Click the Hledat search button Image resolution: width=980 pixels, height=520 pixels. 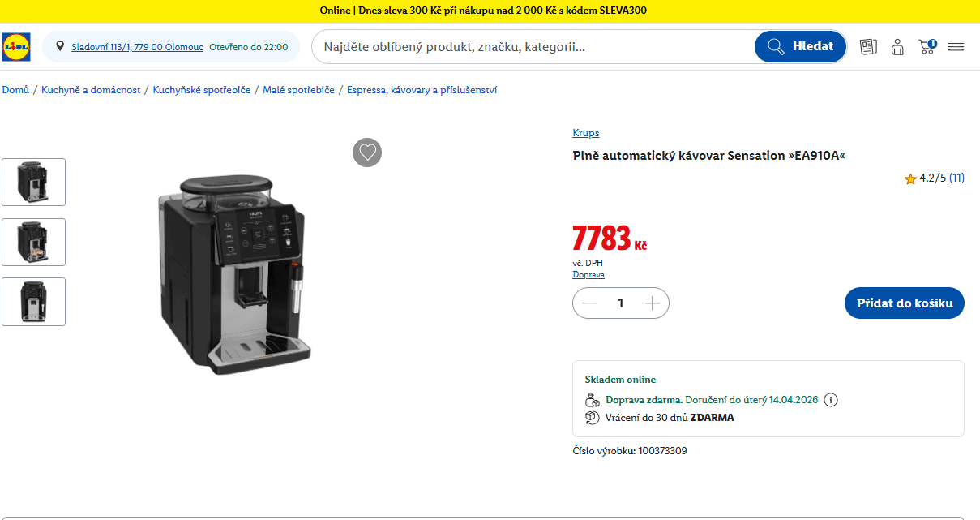coord(800,46)
